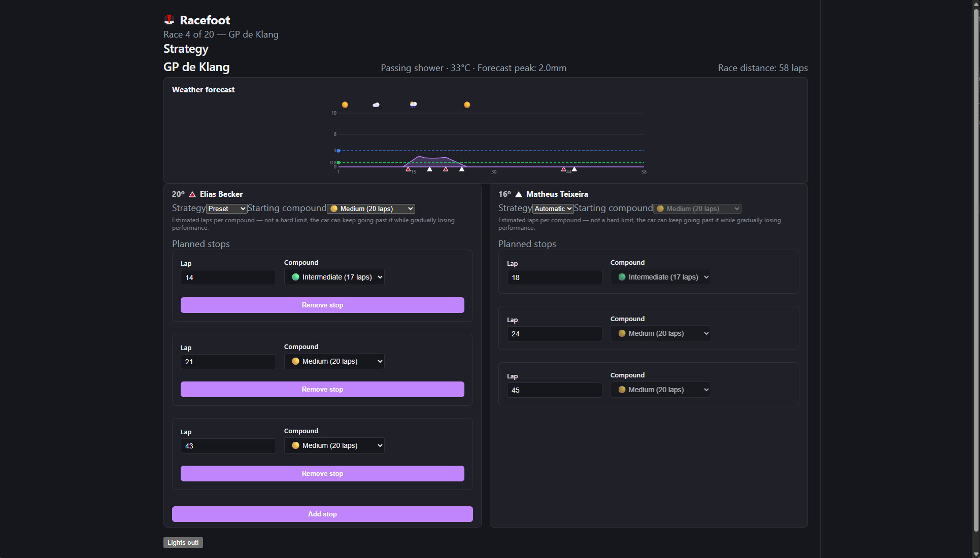The image size is (980, 558).
Task: Click the green dot at the 0.8mm threshold line
Action: tap(339, 162)
